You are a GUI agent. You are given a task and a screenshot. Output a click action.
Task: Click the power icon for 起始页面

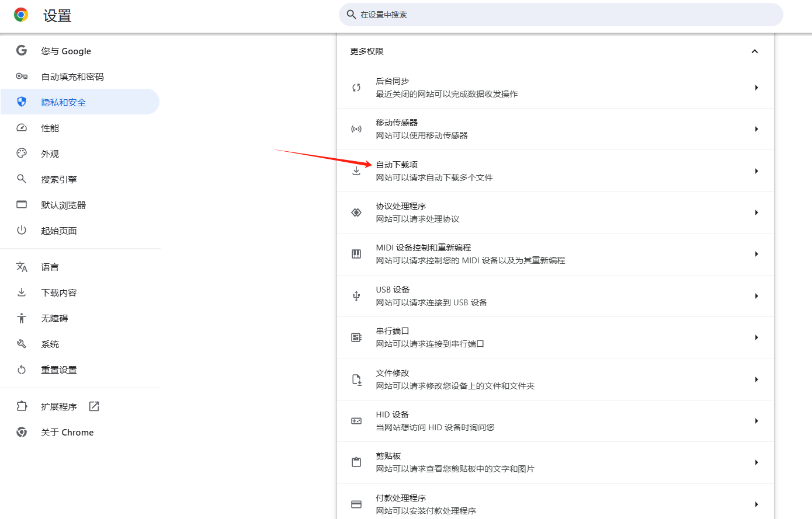(22, 231)
